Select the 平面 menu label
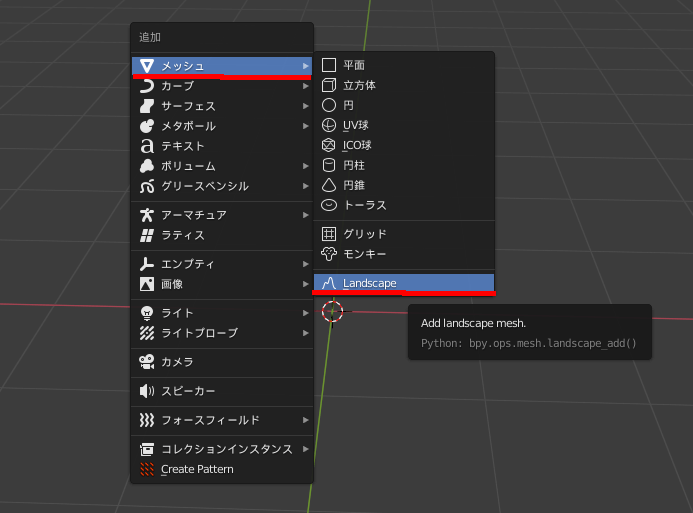The image size is (693, 513). [x=354, y=65]
